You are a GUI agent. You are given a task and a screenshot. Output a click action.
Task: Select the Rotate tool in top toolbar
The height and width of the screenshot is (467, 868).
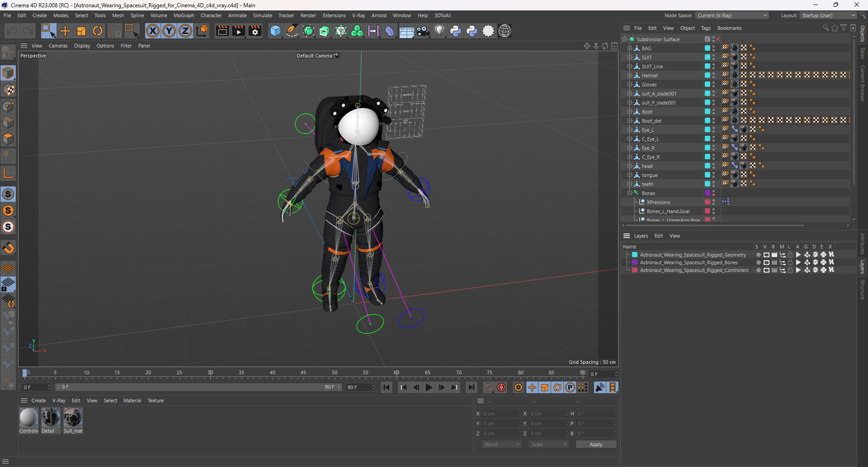coord(98,31)
